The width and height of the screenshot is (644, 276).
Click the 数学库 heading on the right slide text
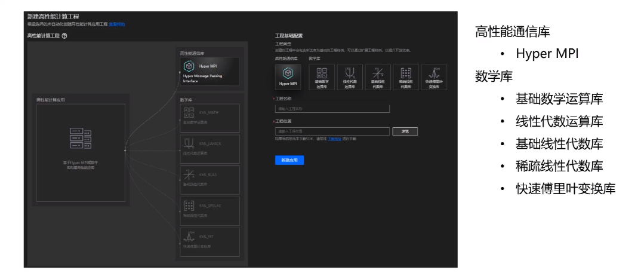(x=494, y=76)
